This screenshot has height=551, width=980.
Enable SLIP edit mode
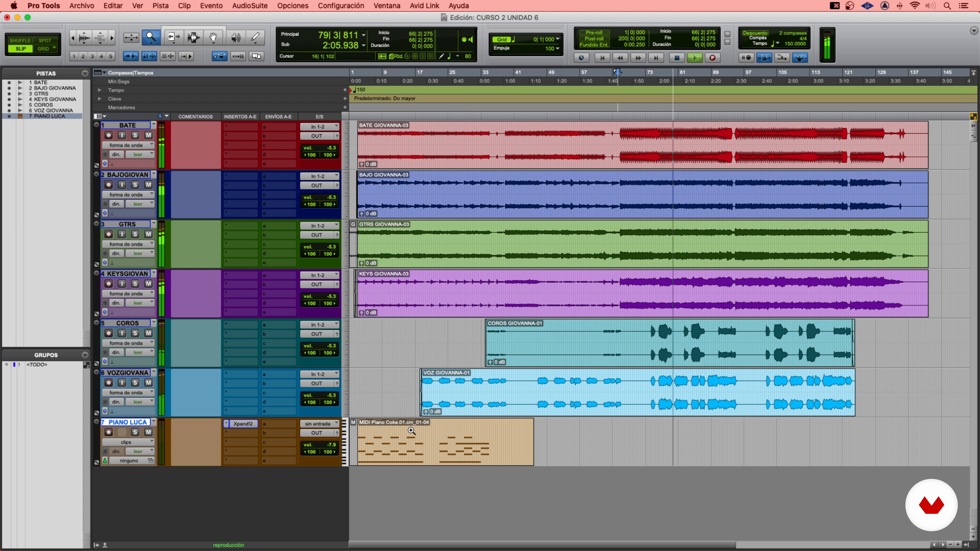[x=20, y=49]
